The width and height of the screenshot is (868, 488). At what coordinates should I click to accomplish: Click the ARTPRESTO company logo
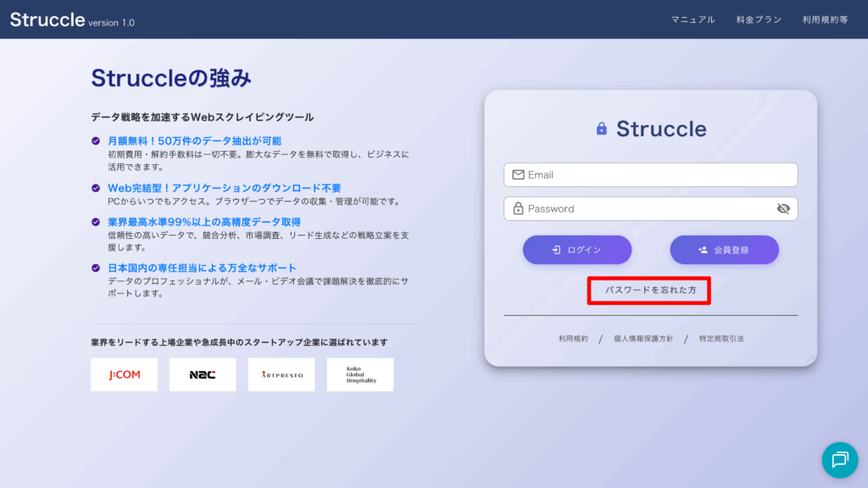coord(281,374)
